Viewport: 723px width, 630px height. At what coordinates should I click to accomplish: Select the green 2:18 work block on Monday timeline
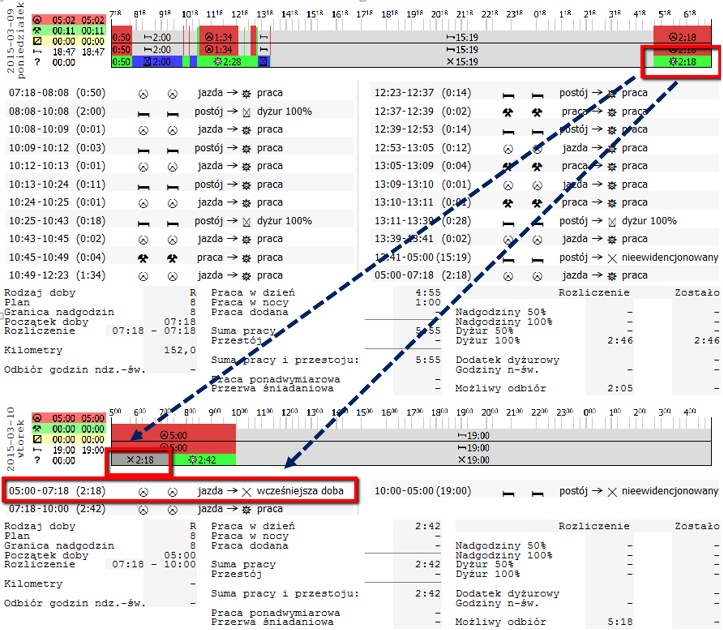tap(682, 62)
